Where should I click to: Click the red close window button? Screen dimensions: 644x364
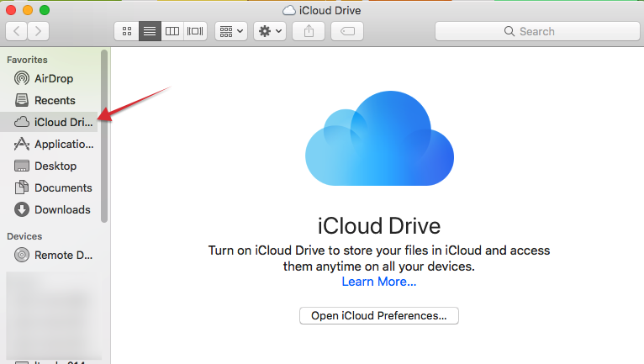[x=11, y=10]
